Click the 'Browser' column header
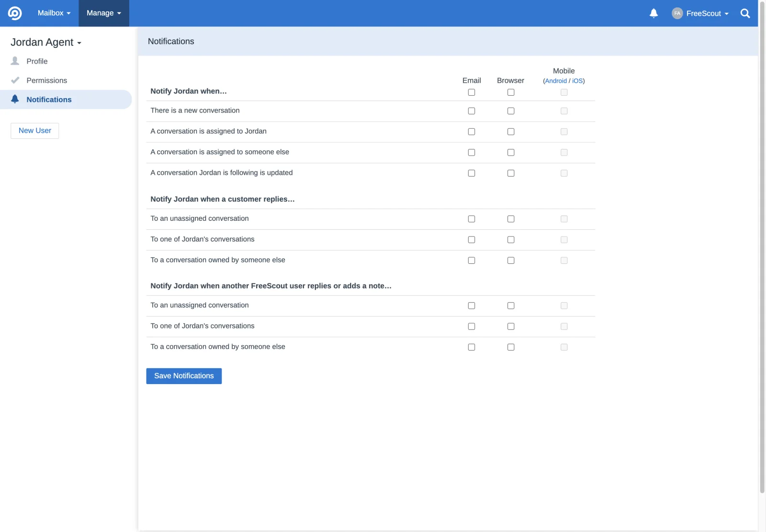 tap(510, 80)
